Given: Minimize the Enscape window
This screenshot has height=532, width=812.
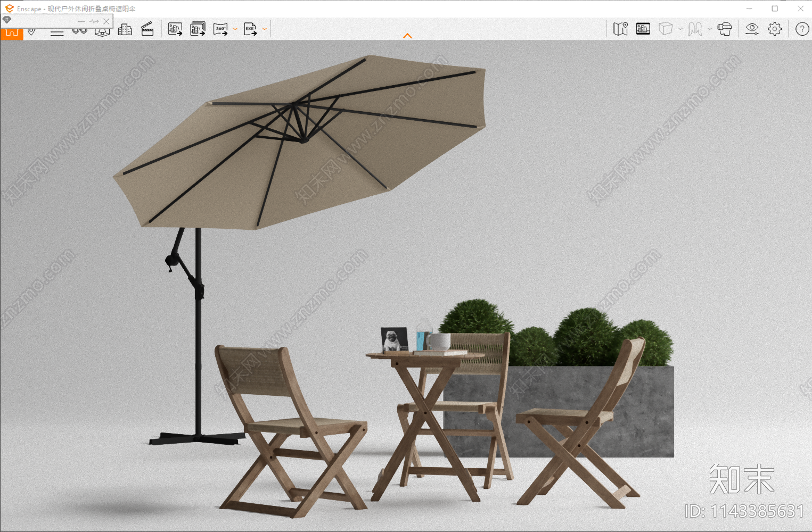Looking at the screenshot, I should 749,9.
